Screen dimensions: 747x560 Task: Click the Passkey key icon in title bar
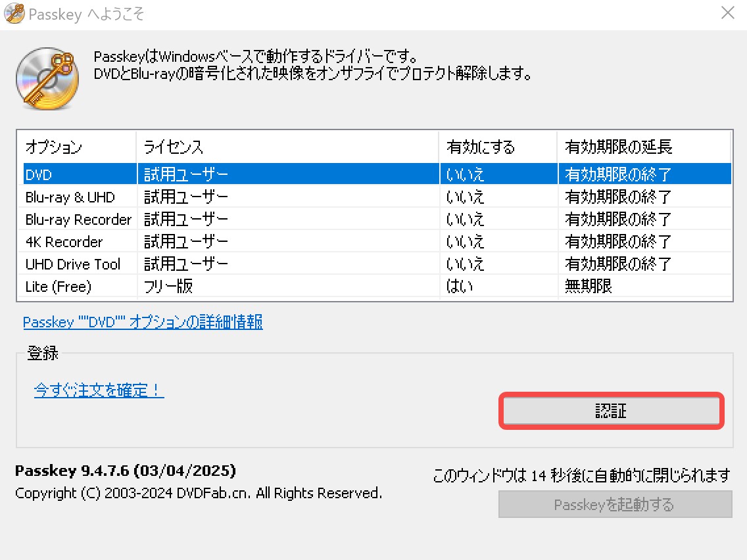pos(14,13)
